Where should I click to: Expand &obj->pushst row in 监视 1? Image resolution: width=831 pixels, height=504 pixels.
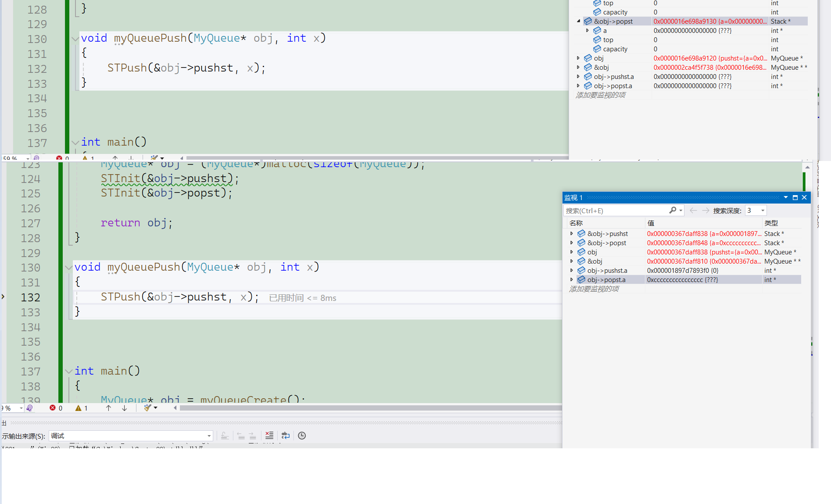pyautogui.click(x=571, y=233)
